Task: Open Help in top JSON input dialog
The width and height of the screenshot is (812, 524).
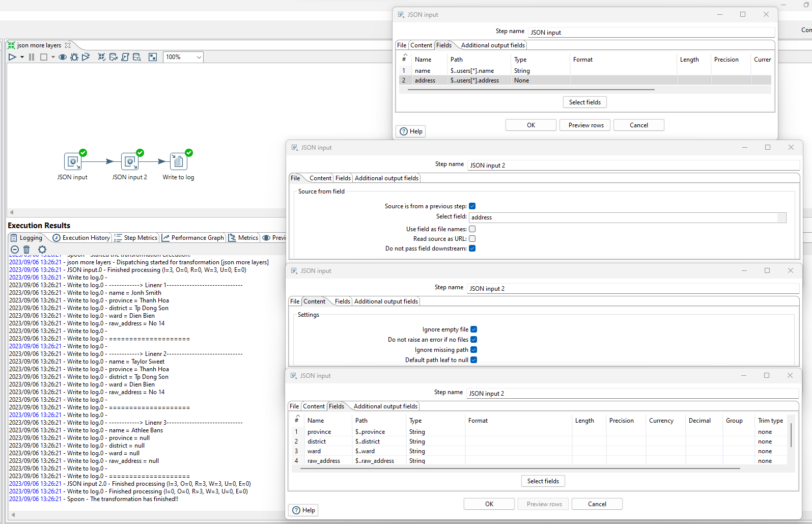Action: (x=411, y=131)
